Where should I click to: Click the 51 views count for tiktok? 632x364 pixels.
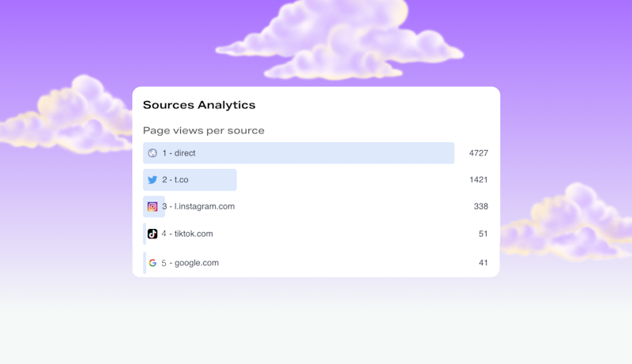[x=483, y=234]
